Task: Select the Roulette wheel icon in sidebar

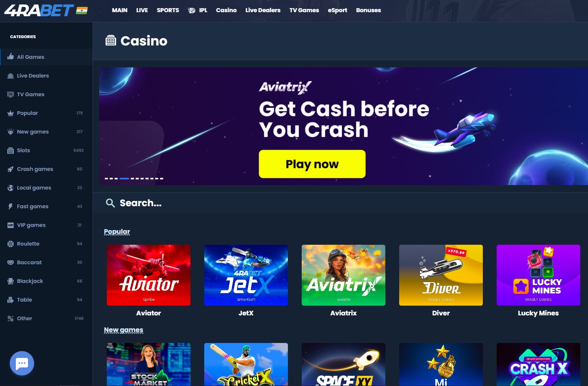Action: [x=11, y=244]
